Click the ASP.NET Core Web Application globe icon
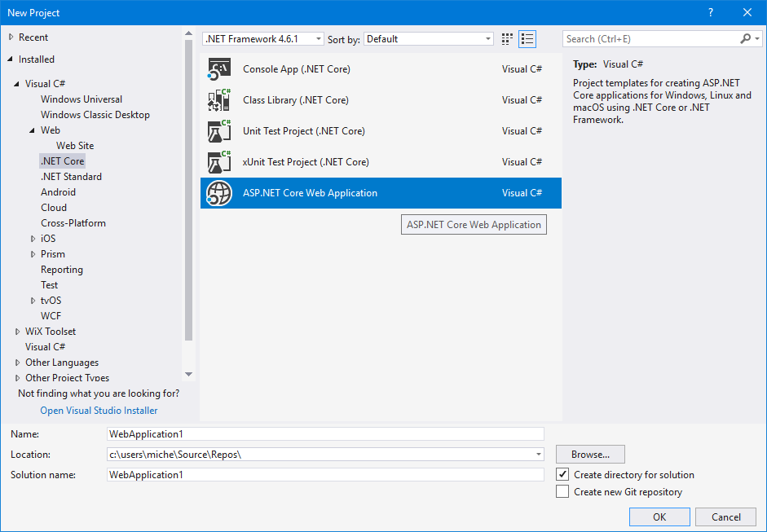This screenshot has height=532, width=767. pyautogui.click(x=219, y=193)
